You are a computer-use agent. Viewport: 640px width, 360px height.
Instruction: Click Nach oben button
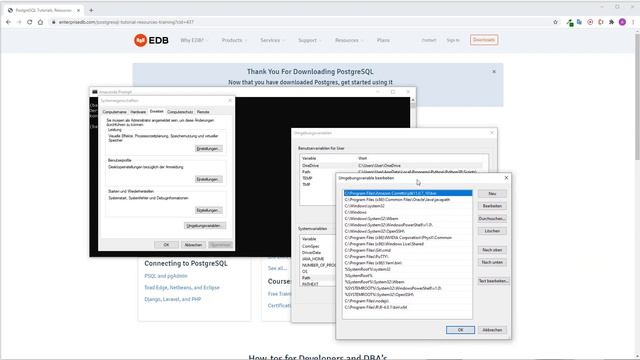(492, 250)
